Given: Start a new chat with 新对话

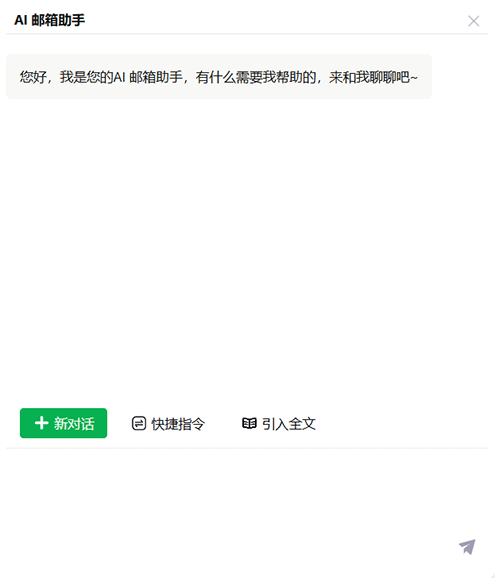Looking at the screenshot, I should click(63, 423).
